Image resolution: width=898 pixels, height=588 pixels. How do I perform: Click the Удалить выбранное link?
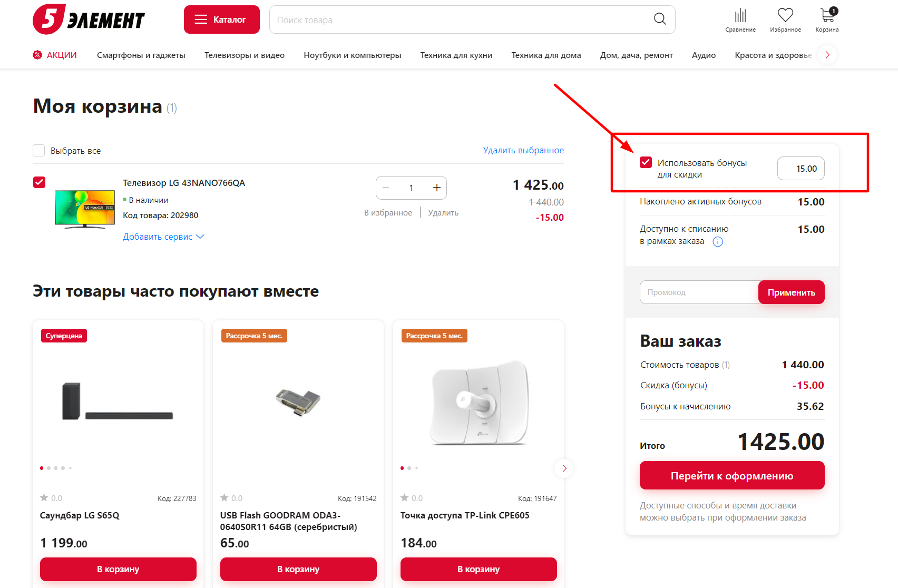523,151
